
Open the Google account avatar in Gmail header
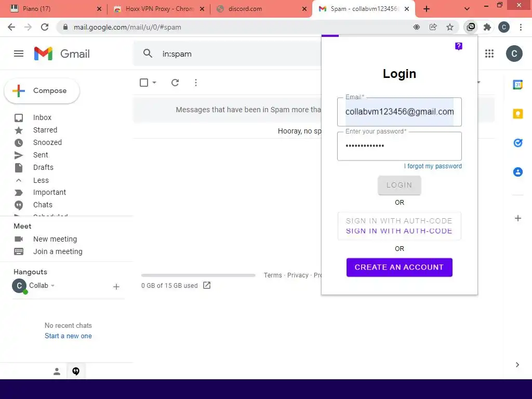[514, 54]
